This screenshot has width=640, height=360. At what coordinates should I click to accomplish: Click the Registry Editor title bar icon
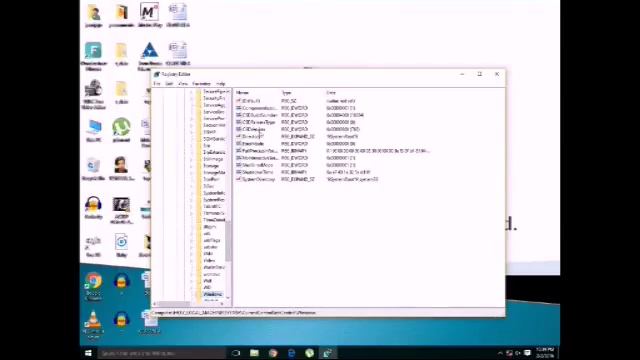click(157, 74)
